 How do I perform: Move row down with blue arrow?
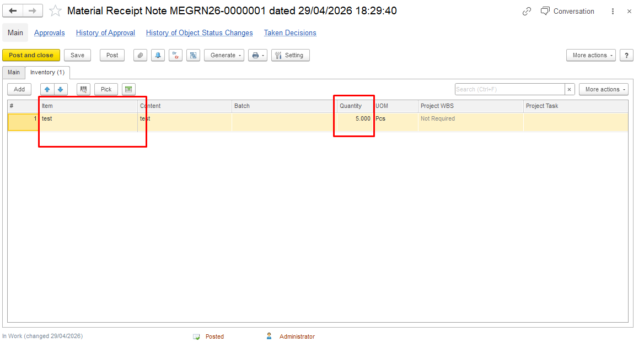[x=61, y=89]
